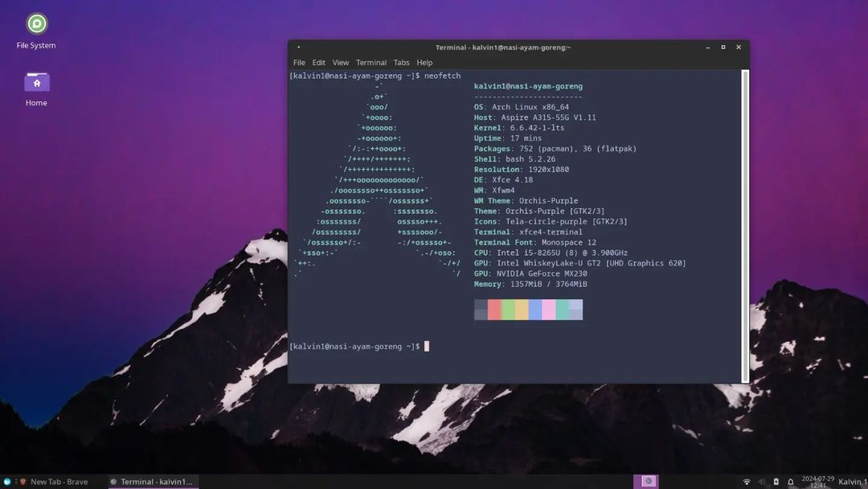Click the 'Home' desktop label
The image size is (868, 489).
coord(36,103)
